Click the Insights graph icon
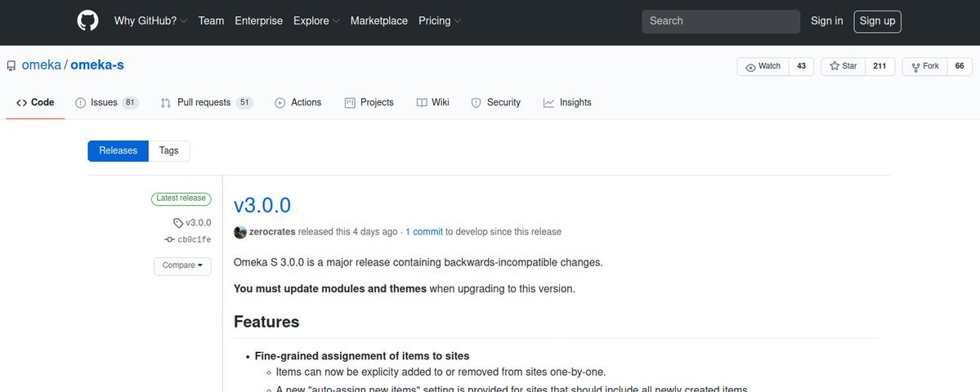The height and width of the screenshot is (392, 980). click(x=548, y=103)
